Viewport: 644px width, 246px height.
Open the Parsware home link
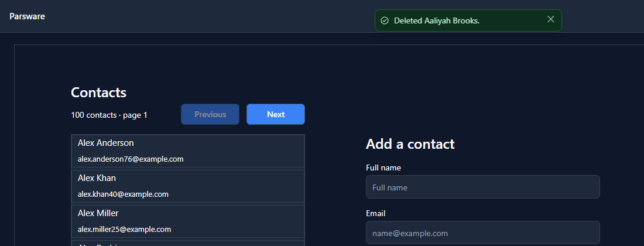click(27, 16)
